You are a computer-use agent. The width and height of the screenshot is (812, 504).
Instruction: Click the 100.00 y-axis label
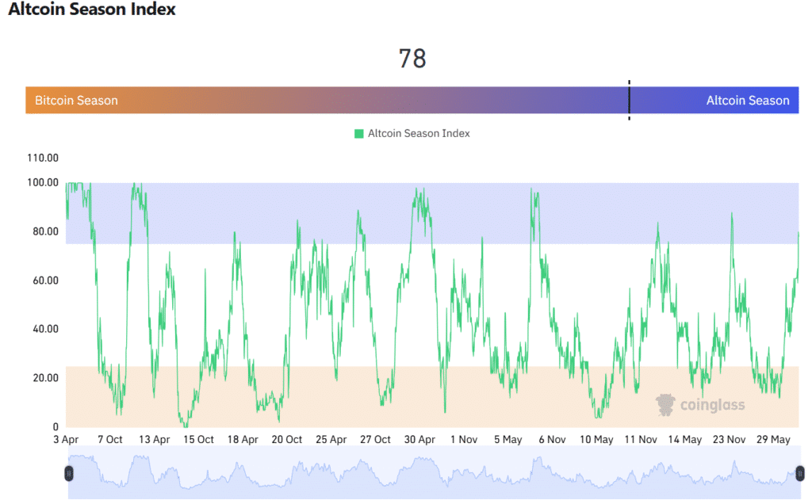(42, 182)
